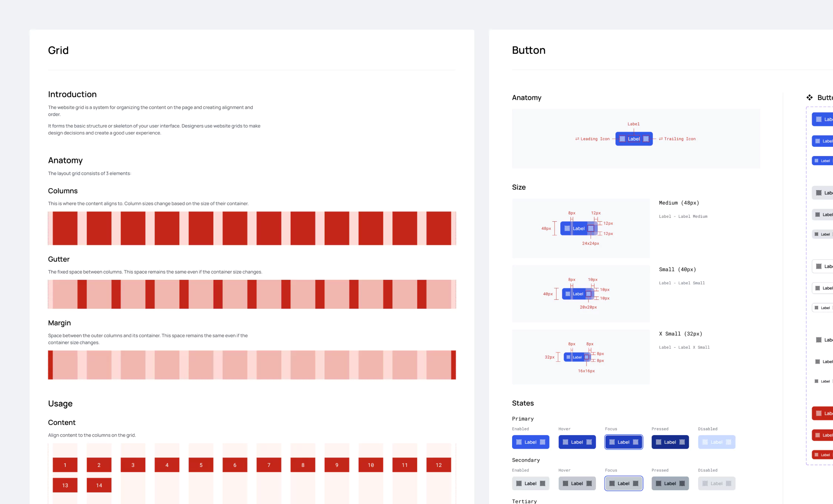Click the "Grid" page title
This screenshot has height=504, width=833.
coord(58,50)
